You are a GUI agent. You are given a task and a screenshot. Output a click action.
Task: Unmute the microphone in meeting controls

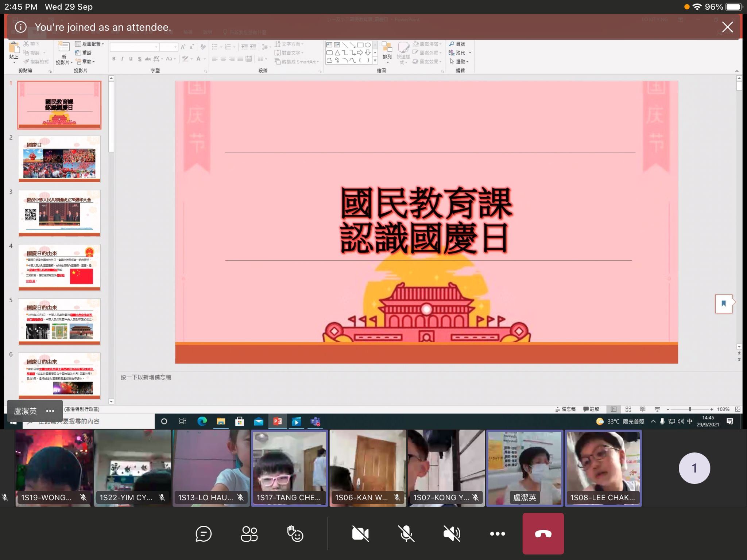tap(406, 534)
